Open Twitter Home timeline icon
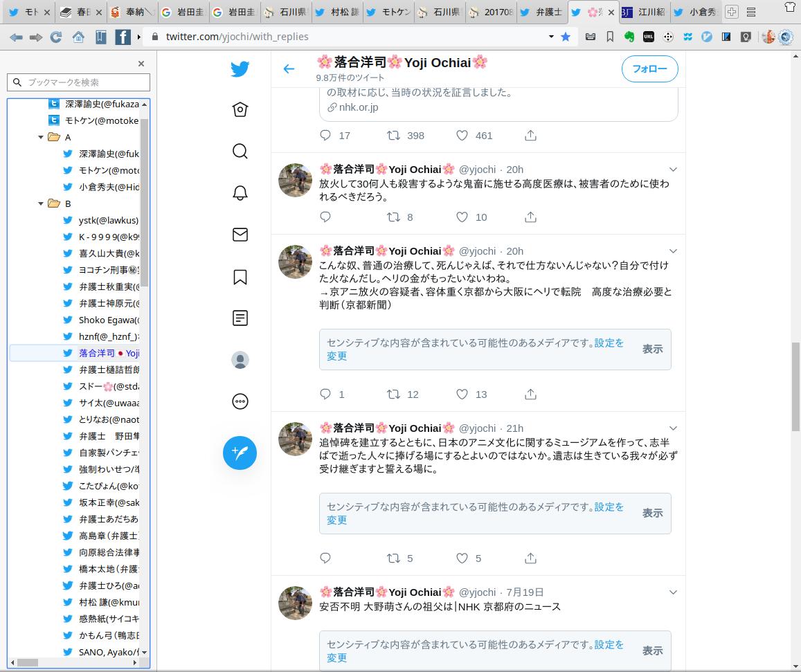Image resolution: width=801 pixels, height=672 pixels. coord(240,110)
